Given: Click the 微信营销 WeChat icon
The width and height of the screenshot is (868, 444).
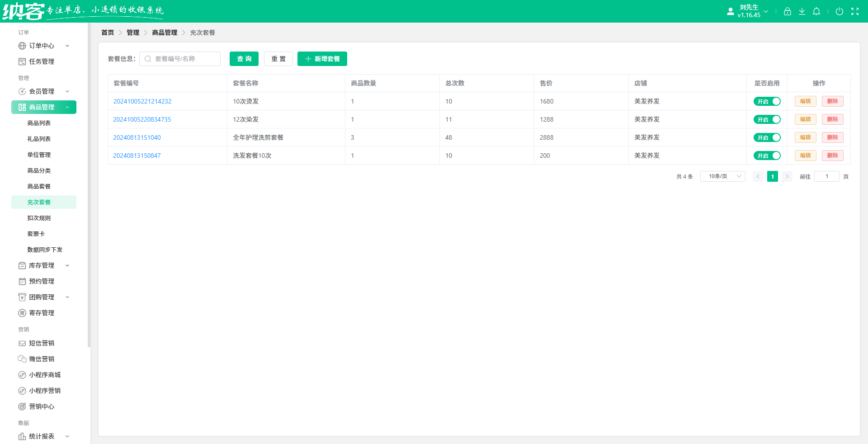Looking at the screenshot, I should click(x=22, y=359).
